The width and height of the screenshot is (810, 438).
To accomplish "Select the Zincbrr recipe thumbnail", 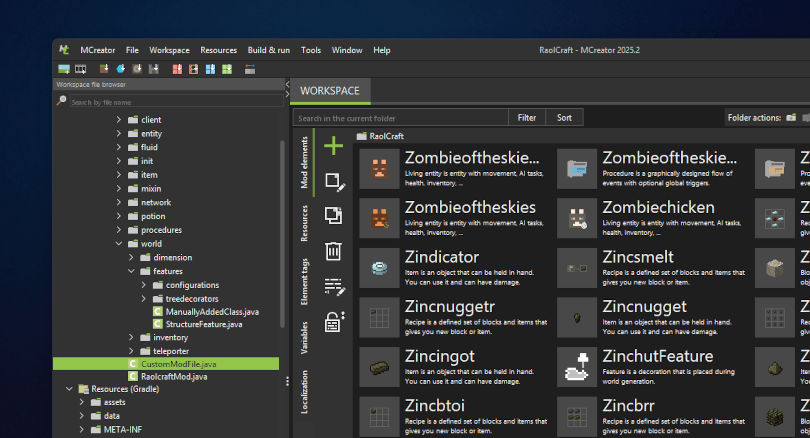I will [x=577, y=416].
